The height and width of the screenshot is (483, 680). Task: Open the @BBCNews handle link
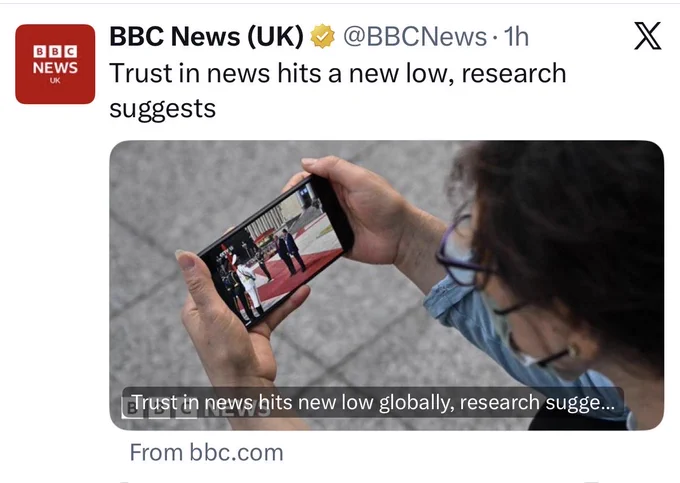coord(415,36)
